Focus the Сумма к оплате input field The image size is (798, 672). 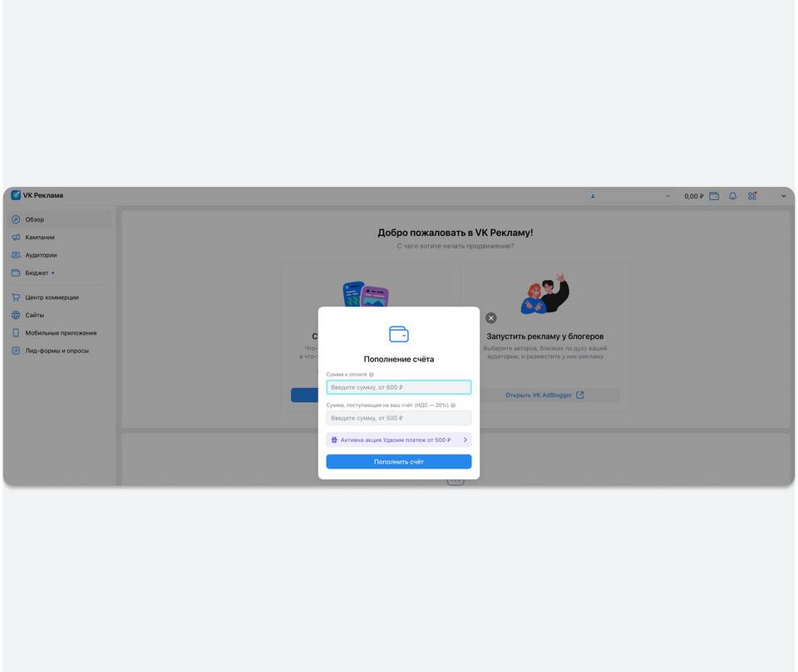click(x=399, y=388)
